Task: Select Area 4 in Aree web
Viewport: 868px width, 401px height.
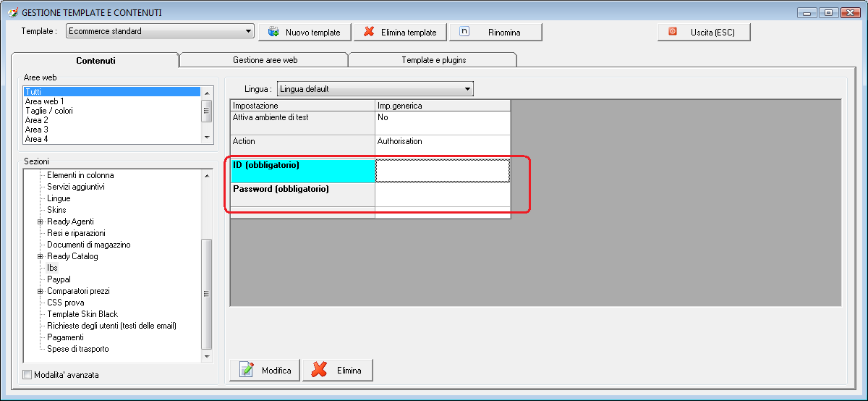Action: tap(111, 139)
